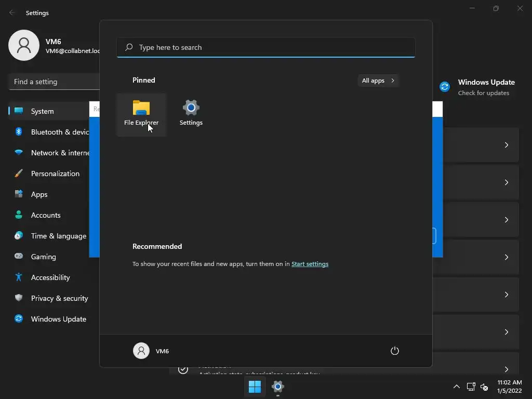
Task: Follow the Start settings link
Action: pyautogui.click(x=310, y=264)
